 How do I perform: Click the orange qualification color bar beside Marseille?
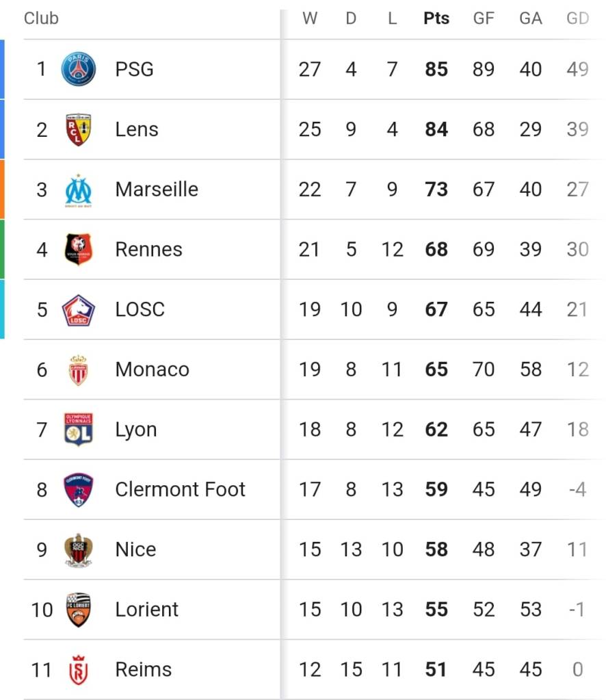pyautogui.click(x=2, y=190)
